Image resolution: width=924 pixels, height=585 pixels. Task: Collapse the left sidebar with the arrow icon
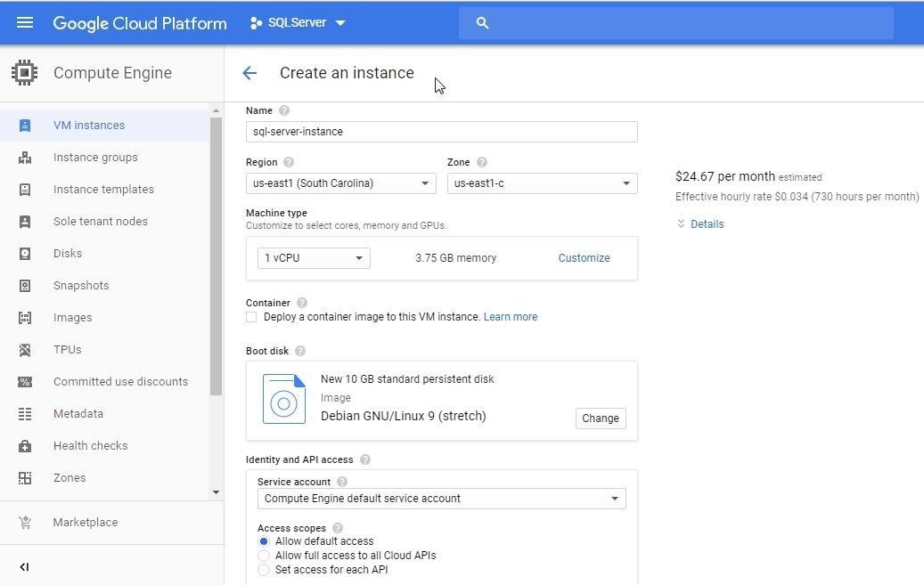tap(24, 566)
